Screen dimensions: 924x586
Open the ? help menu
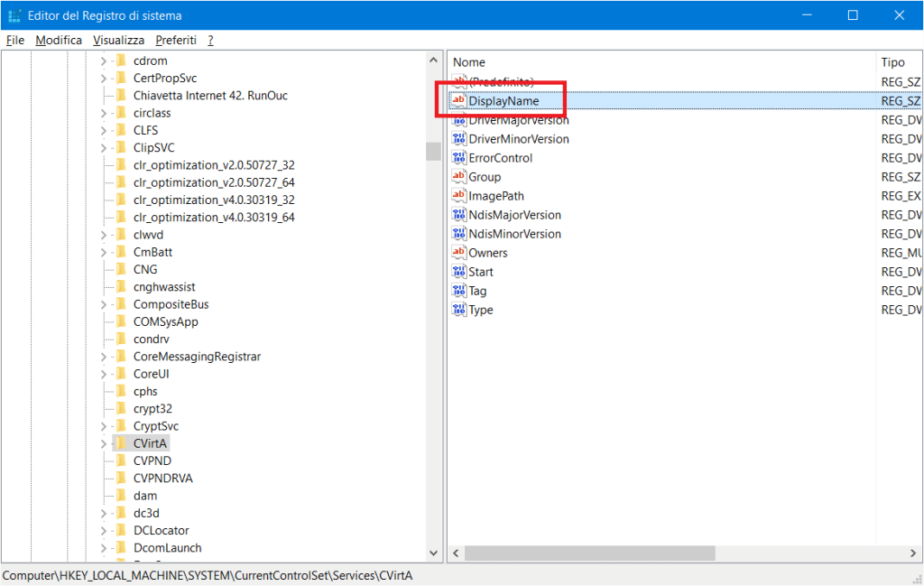[x=210, y=40]
